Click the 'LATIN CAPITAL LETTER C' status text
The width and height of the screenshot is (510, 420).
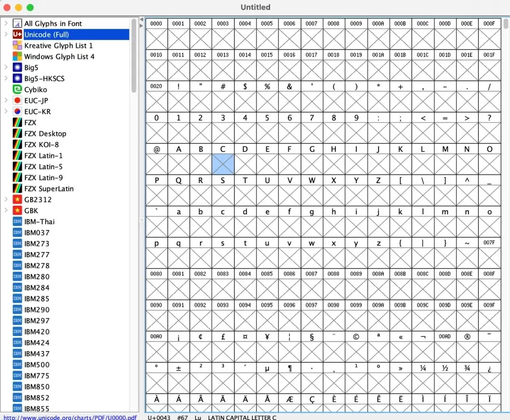[x=242, y=417]
